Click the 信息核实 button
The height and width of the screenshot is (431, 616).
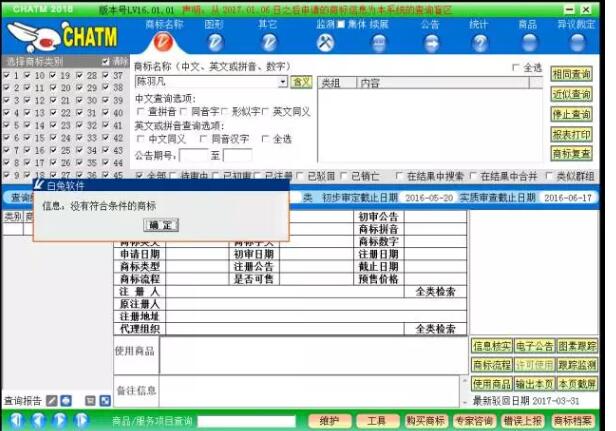[x=492, y=346]
